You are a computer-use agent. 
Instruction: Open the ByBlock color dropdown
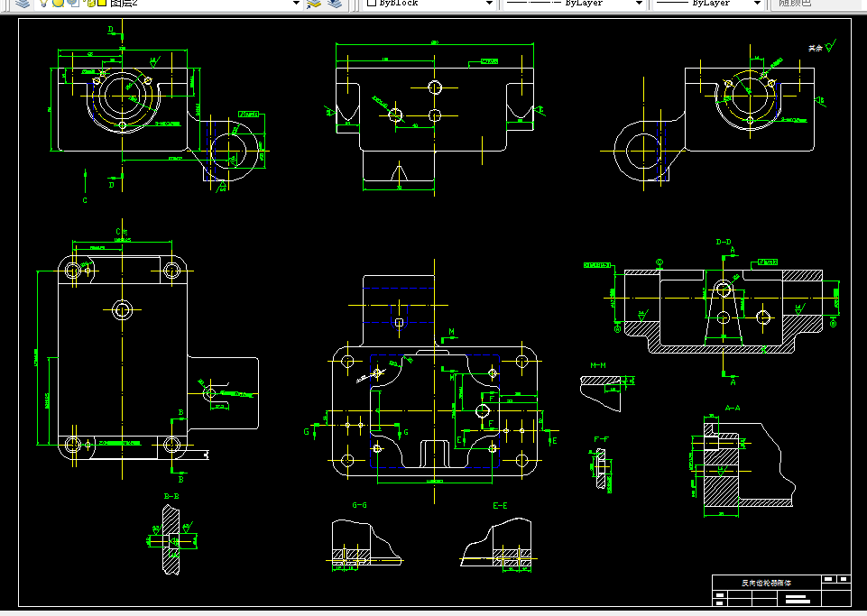click(x=489, y=4)
